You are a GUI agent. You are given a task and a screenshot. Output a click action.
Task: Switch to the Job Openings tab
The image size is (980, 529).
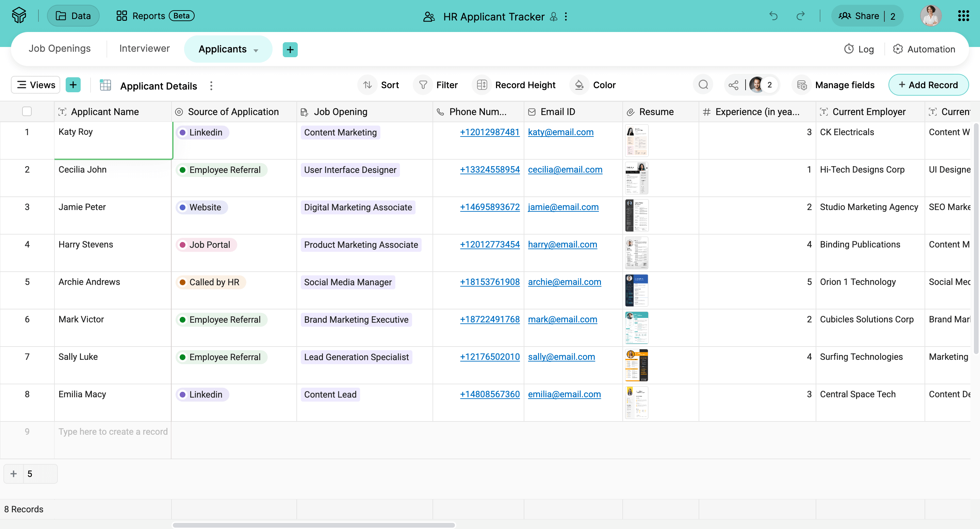60,49
